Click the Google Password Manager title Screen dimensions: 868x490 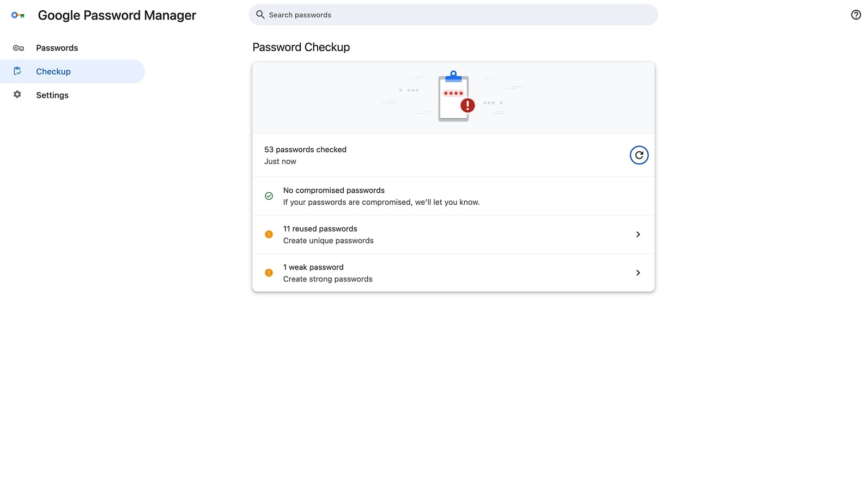click(x=117, y=15)
